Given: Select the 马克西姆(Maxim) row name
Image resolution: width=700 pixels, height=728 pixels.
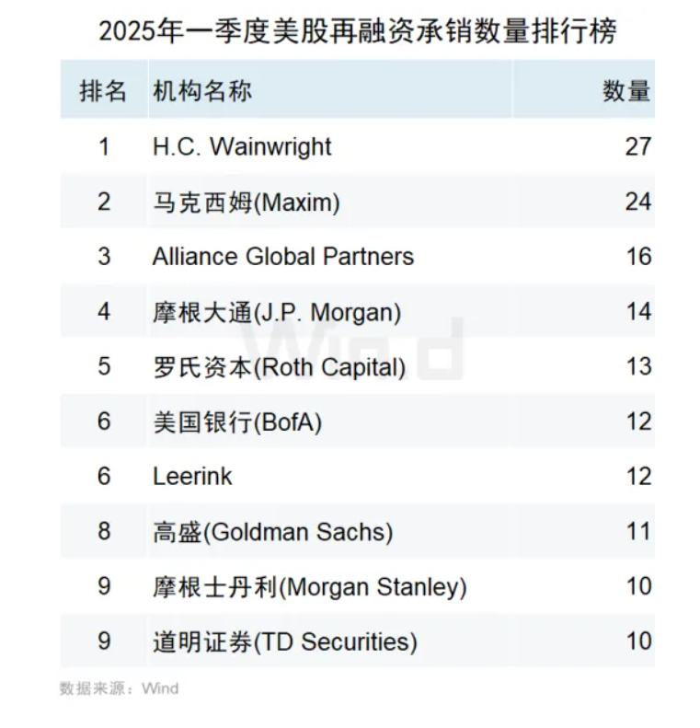Looking at the screenshot, I should [246, 202].
